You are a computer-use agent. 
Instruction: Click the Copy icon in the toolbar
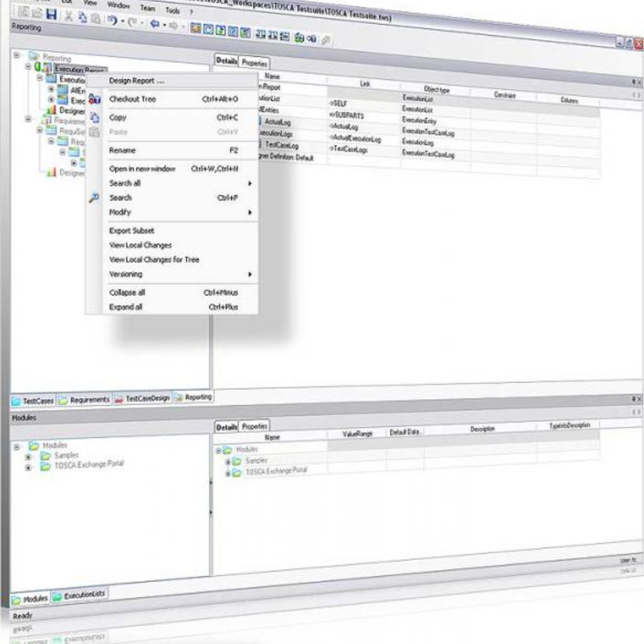(82, 17)
